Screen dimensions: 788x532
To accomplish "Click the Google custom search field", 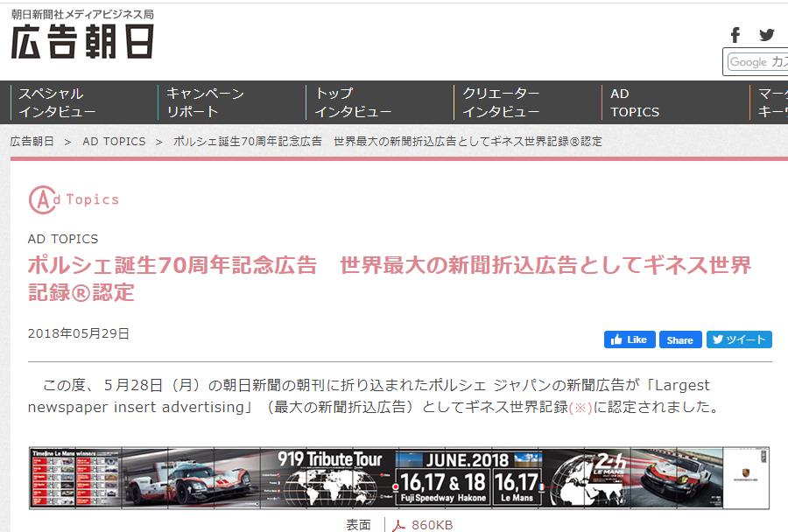I will click(757, 62).
